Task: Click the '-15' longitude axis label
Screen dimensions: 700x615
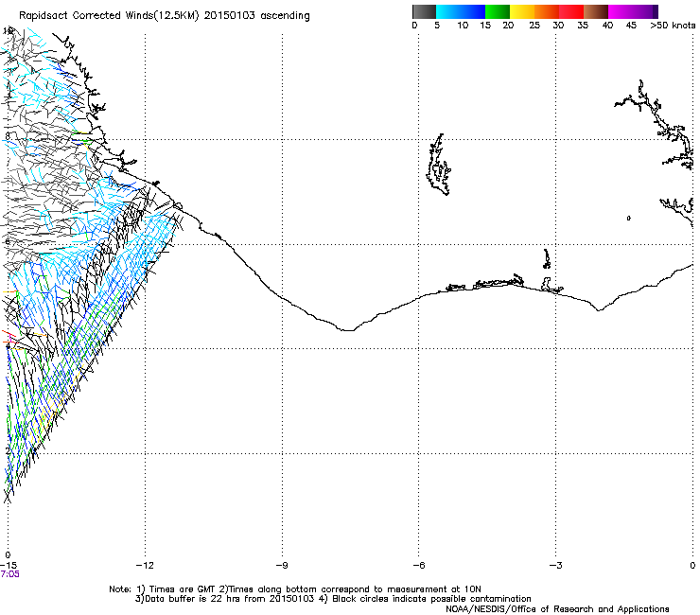Action: coord(8,566)
